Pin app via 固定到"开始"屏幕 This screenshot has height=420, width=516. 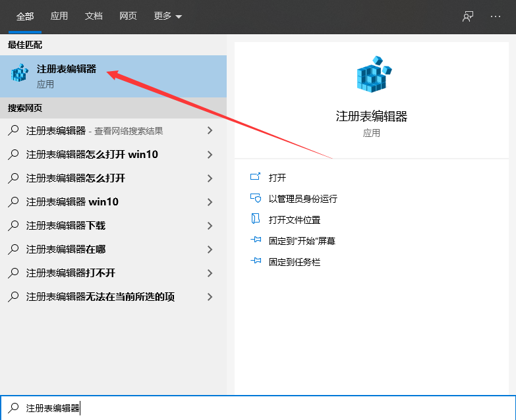click(302, 241)
